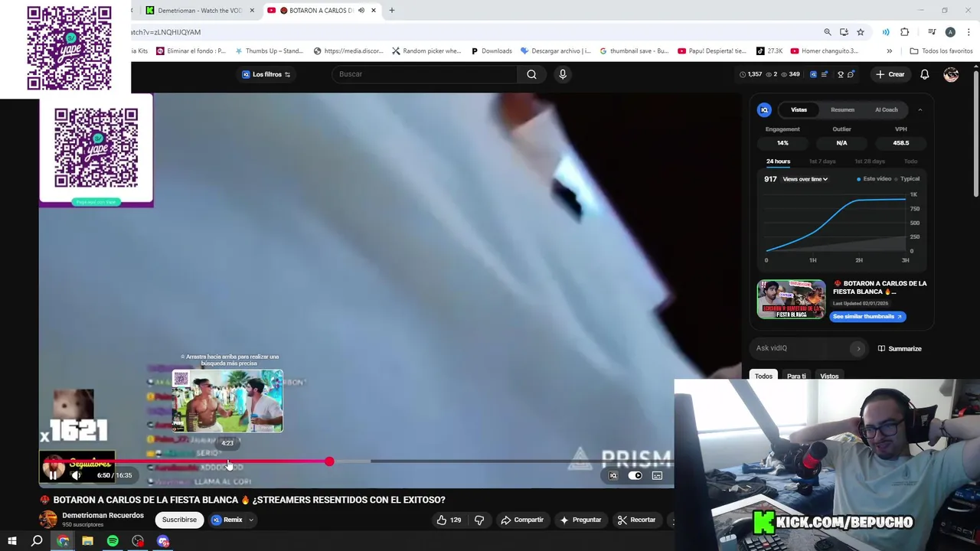This screenshot has width=980, height=551.
Task: Click the vidIQ icon in player controls
Action: 612,475
